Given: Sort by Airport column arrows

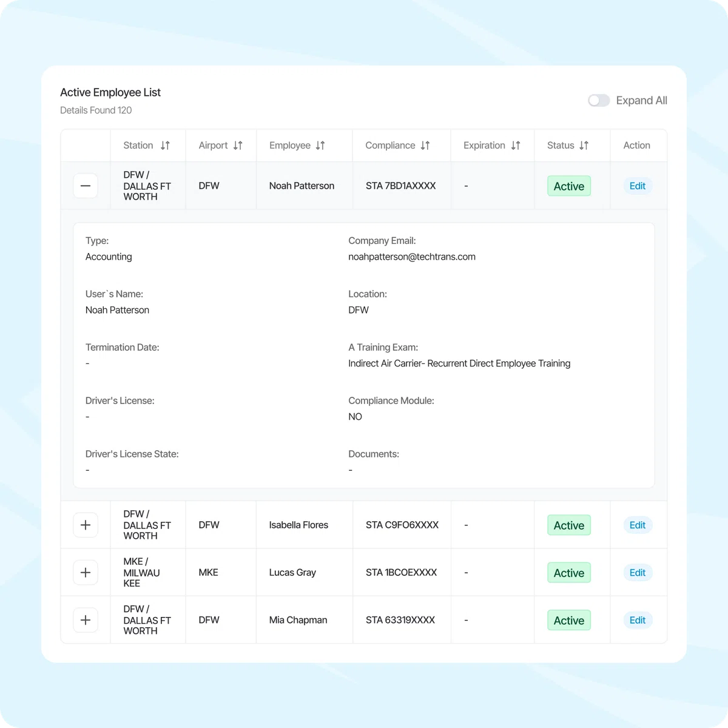Looking at the screenshot, I should click(238, 146).
